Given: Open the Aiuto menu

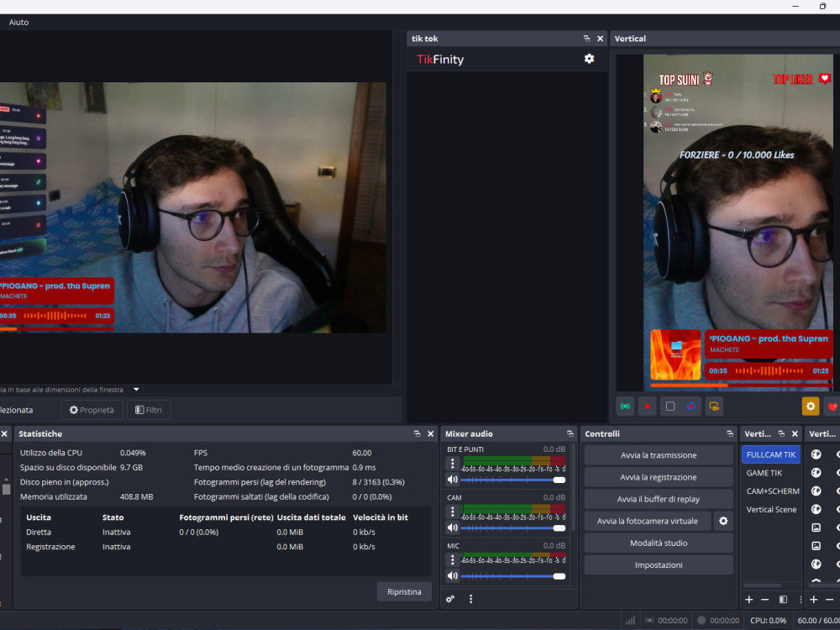Looking at the screenshot, I should coord(18,22).
